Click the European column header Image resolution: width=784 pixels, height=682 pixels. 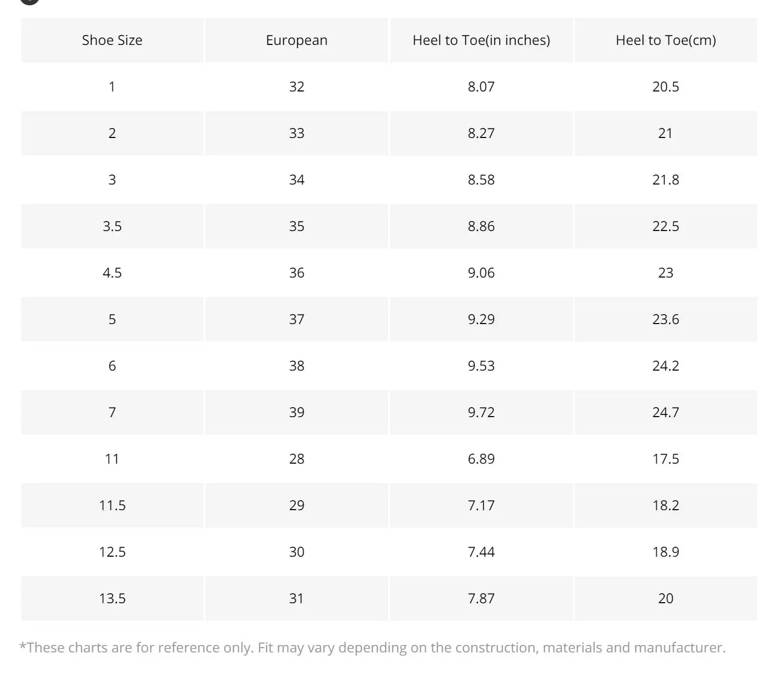[297, 40]
